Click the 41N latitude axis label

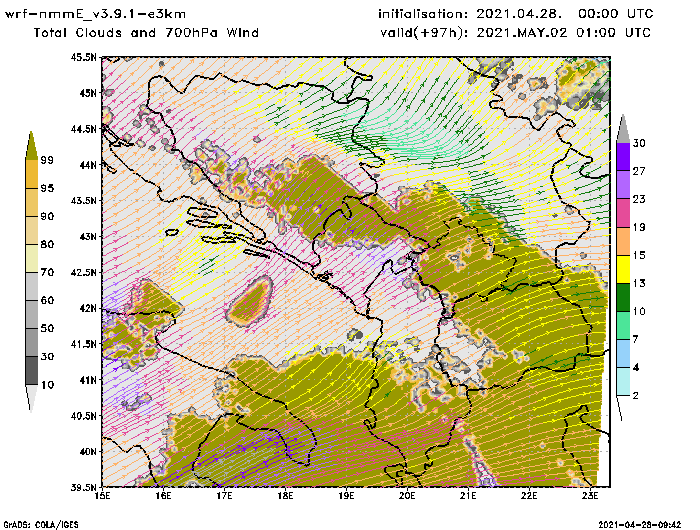coord(87,380)
